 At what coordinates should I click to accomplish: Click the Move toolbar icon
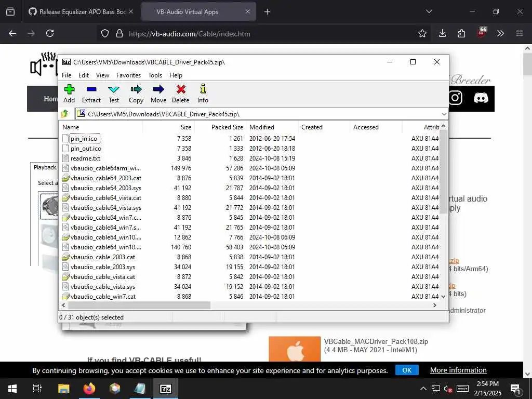(158, 94)
